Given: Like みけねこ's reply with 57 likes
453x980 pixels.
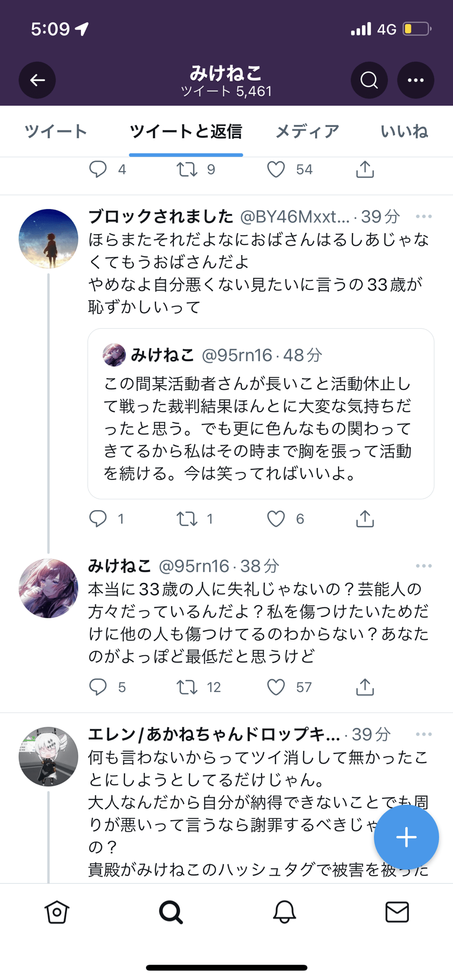Looking at the screenshot, I should pyautogui.click(x=276, y=687).
